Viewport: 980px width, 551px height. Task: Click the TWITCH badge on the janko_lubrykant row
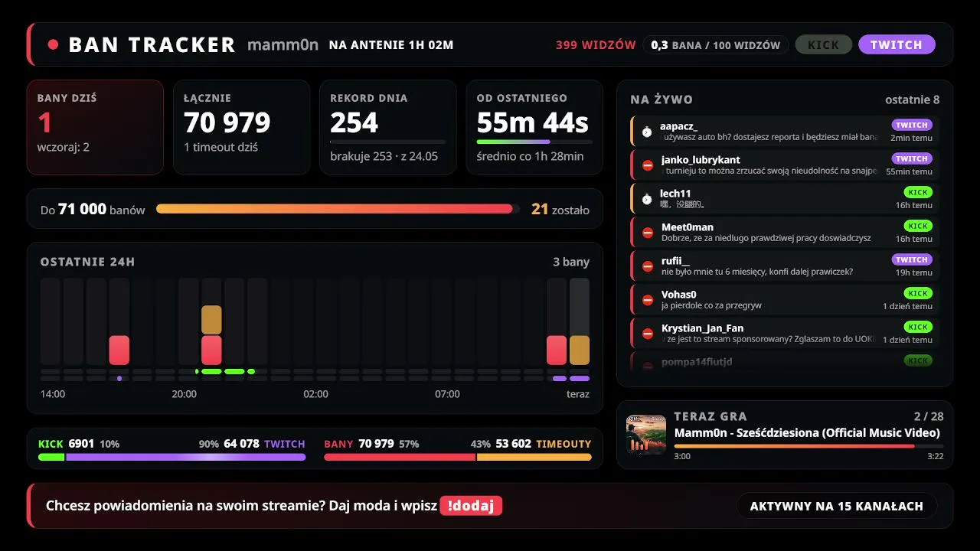click(x=912, y=158)
